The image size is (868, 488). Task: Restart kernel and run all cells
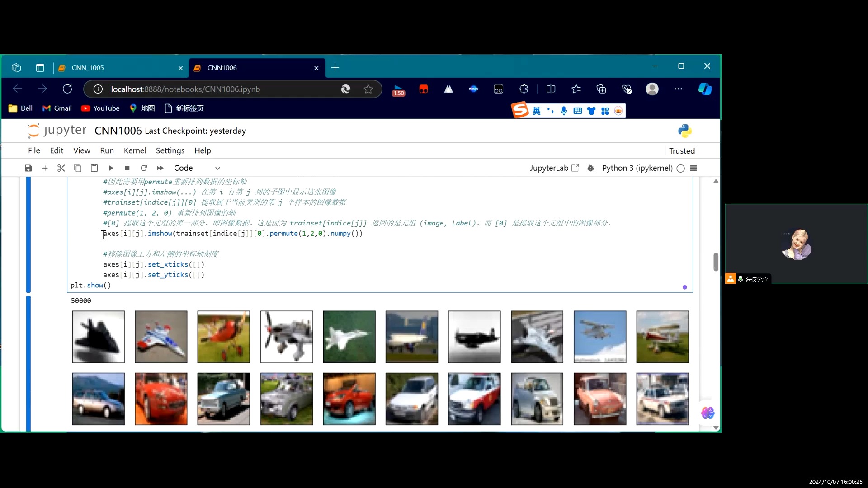pyautogui.click(x=160, y=168)
